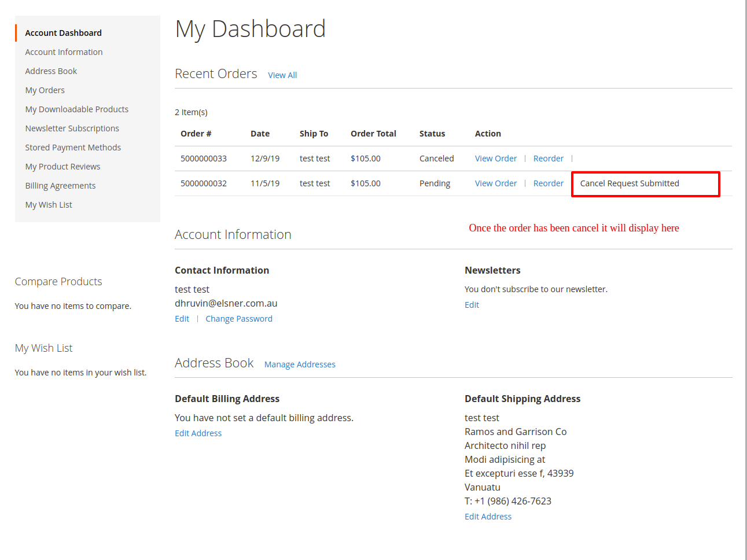Select My Wish List sidebar item
Viewport: 747px width, 560px height.
[x=49, y=205]
